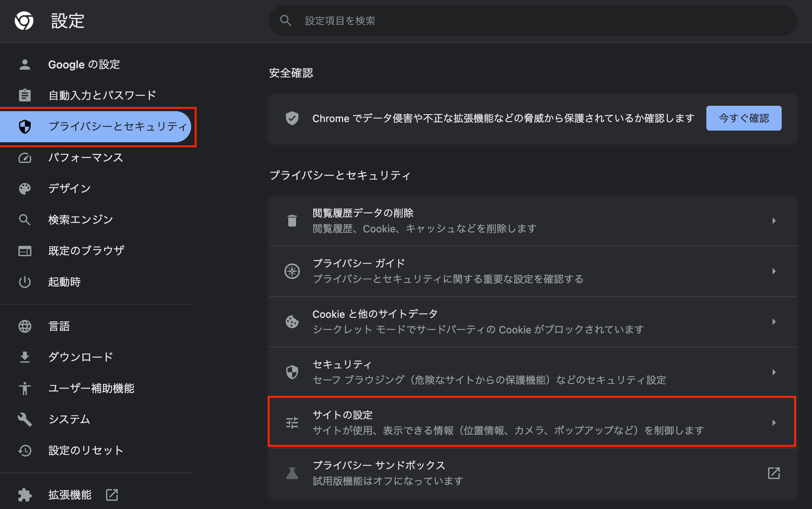Viewport: 812px width, 509px height.
Task: Click the cookie icon beside Cookie と他のサイトデータ
Action: pos(292,322)
